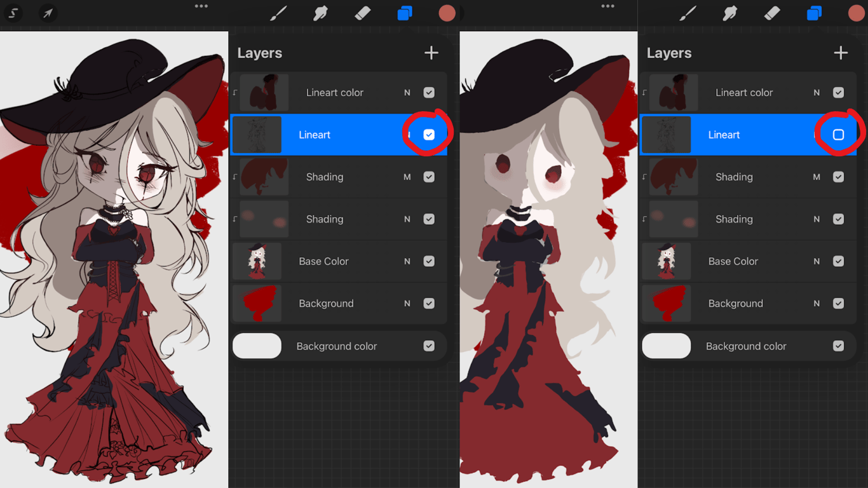868x488 pixels.
Task: Select the Base Color layer in left panel
Action: (x=338, y=261)
